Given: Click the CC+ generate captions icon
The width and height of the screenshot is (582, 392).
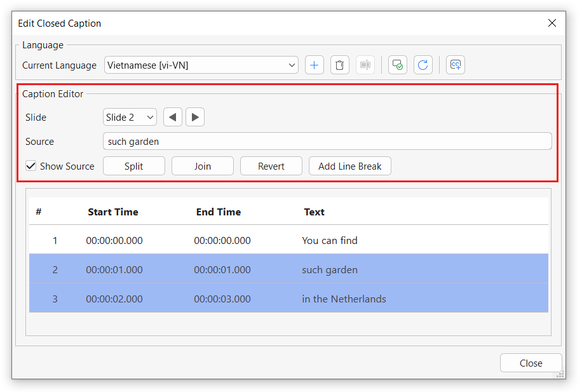Looking at the screenshot, I should (x=455, y=64).
